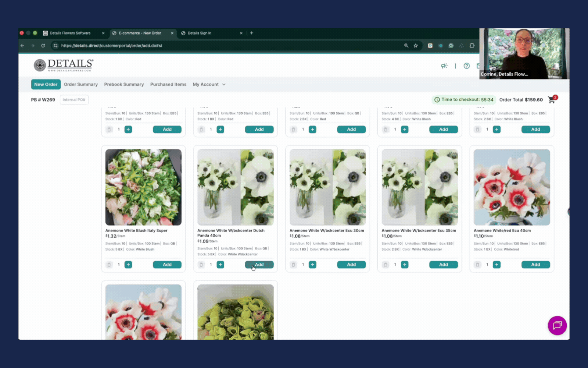
Task: Click the purple chat support bubble
Action: point(557,325)
